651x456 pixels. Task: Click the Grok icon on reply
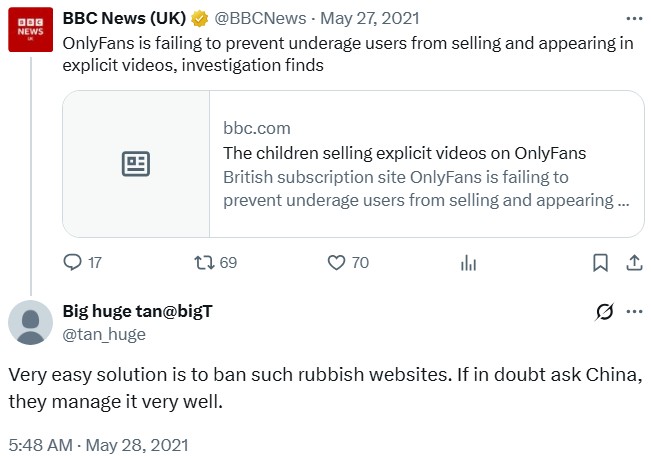(604, 312)
